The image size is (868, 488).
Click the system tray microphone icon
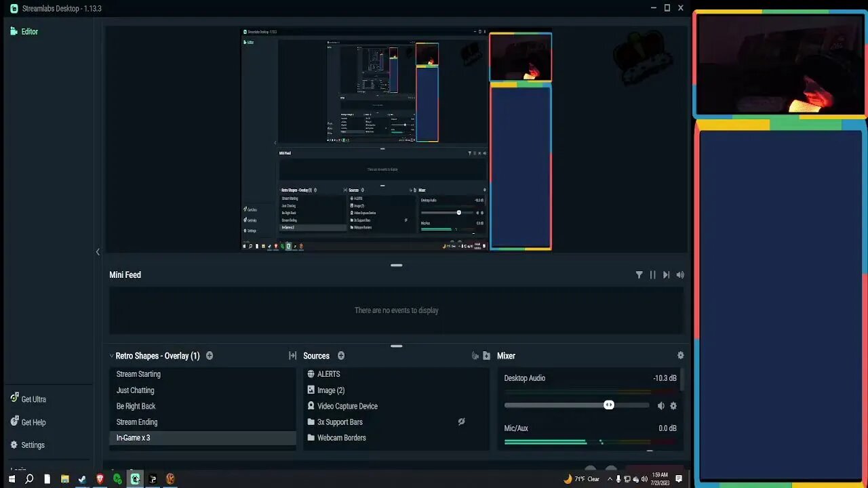point(618,479)
